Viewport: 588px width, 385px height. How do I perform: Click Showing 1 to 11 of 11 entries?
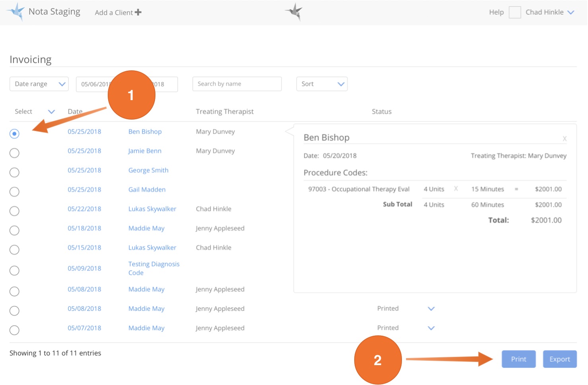(x=55, y=353)
